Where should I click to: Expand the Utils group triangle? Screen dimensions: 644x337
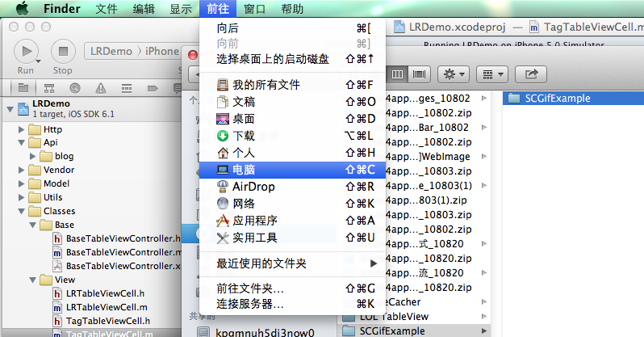pos(21,197)
